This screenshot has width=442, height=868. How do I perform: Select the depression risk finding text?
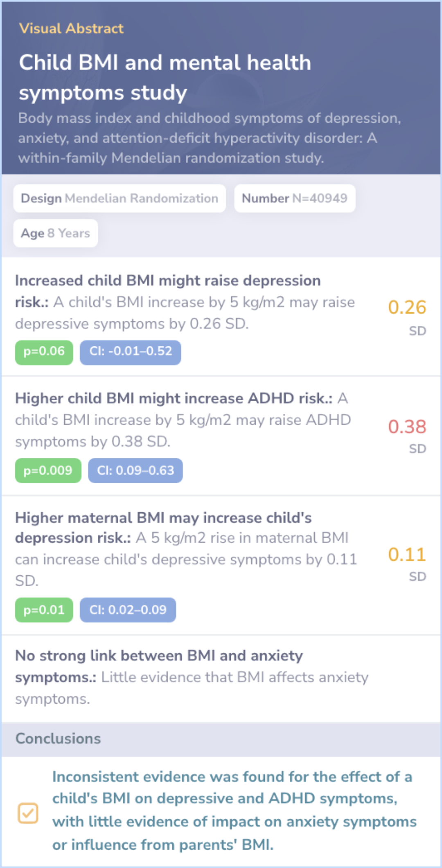pyautogui.click(x=185, y=302)
